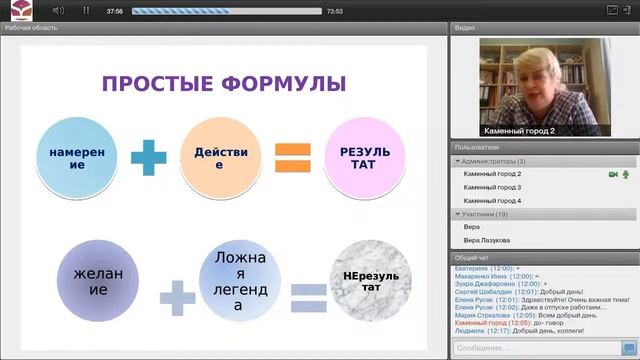The width and height of the screenshot is (640, 360).
Task: Click the Пользователи panel header
Action: coord(545,147)
